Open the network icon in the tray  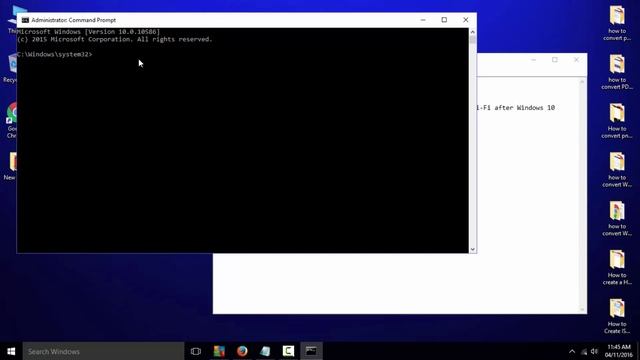(x=584, y=351)
